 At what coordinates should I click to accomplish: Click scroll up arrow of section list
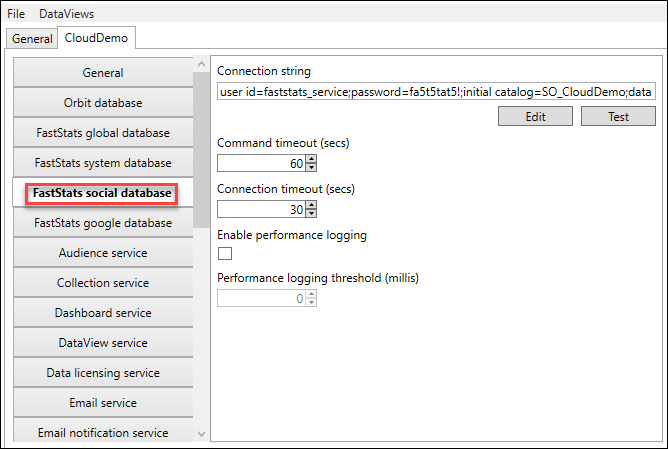click(x=202, y=64)
